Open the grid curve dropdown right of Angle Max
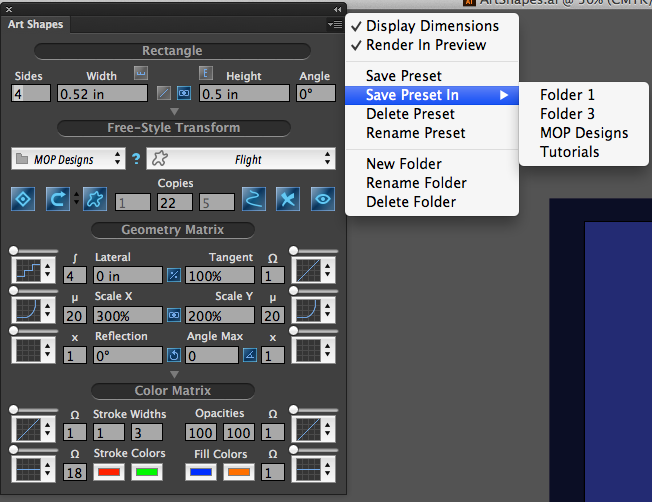This screenshot has height=502, width=652. click(x=314, y=350)
